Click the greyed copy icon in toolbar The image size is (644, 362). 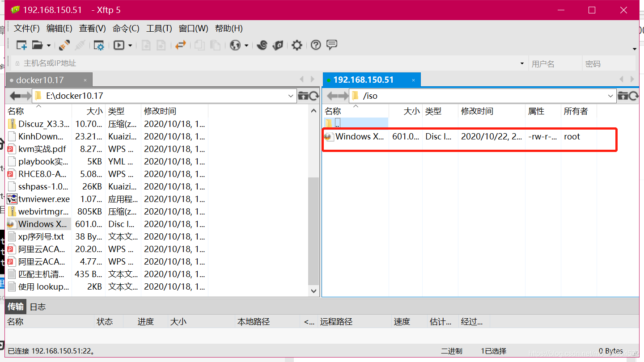199,45
